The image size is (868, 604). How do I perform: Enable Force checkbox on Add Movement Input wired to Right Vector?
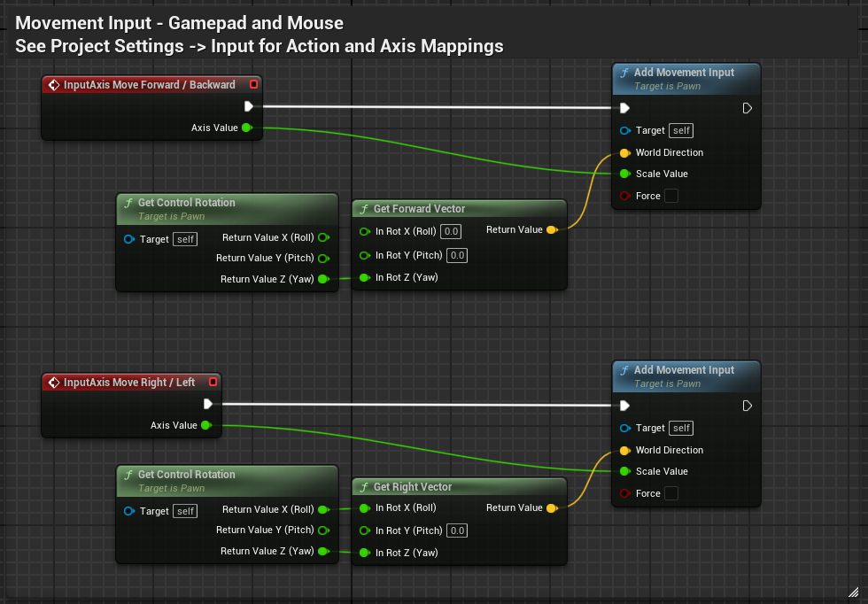coord(671,493)
